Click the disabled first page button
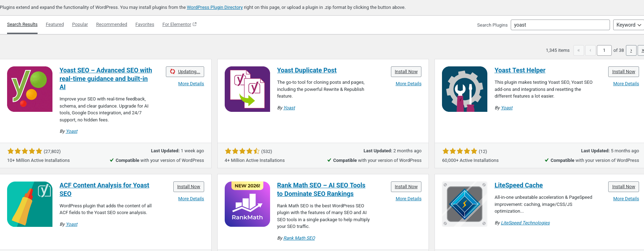Screen dimensions: 644x251 tap(578, 50)
